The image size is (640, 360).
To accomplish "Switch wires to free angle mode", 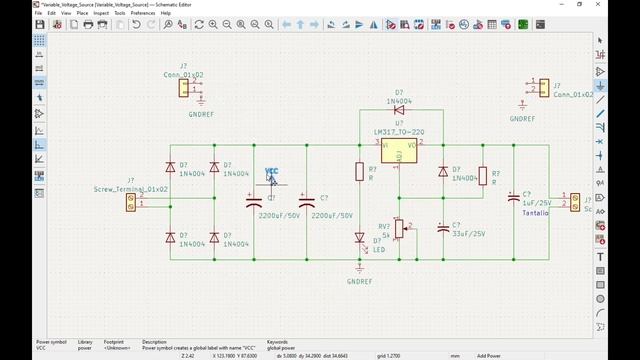I will pos(39,131).
